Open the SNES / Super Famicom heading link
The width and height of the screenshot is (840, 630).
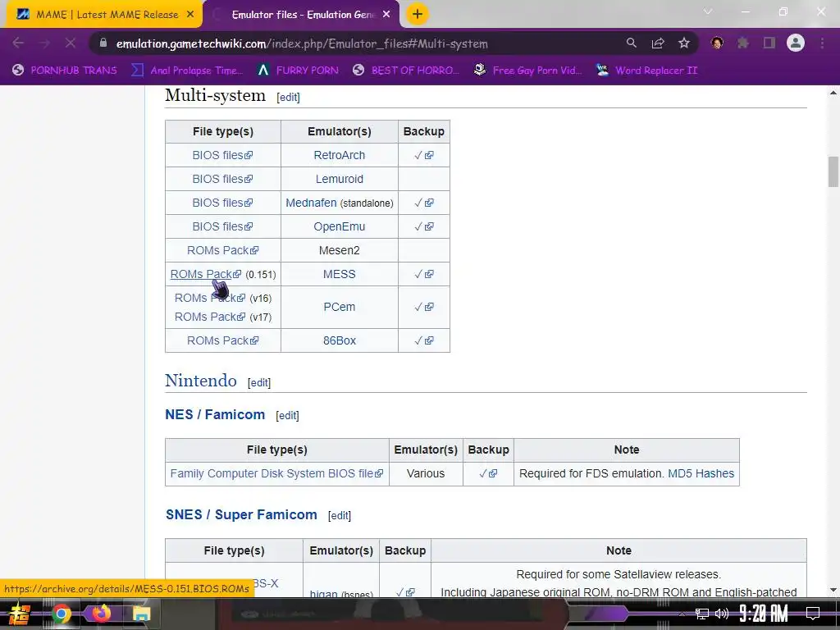(241, 515)
